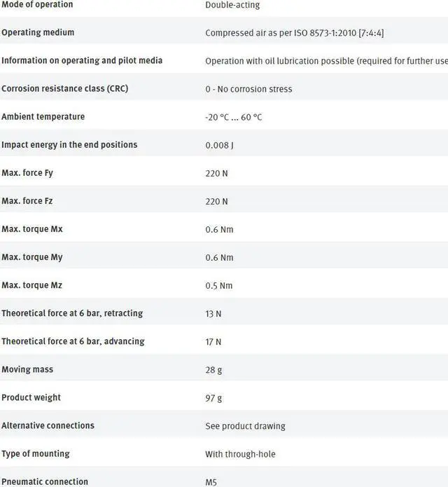448x487 pixels.
Task: Click the 'Moving mass' row label
Action: tap(27, 369)
